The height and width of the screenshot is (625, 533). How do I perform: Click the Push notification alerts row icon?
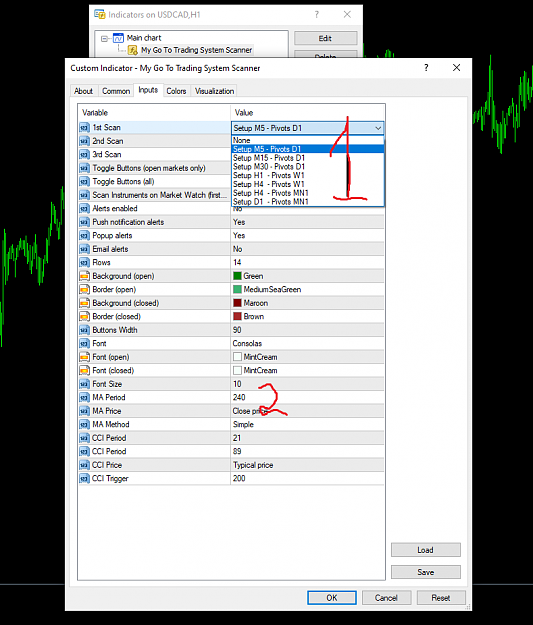84,222
